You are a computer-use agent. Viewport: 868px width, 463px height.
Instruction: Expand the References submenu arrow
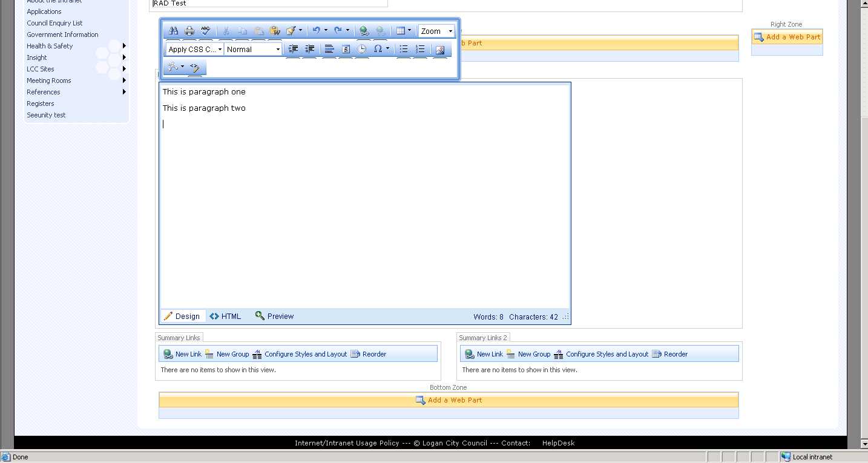point(124,92)
